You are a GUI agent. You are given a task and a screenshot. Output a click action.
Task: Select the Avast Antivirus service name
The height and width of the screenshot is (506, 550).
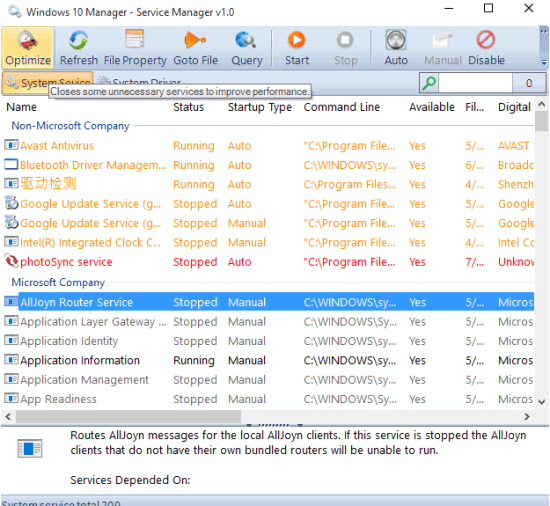(57, 146)
